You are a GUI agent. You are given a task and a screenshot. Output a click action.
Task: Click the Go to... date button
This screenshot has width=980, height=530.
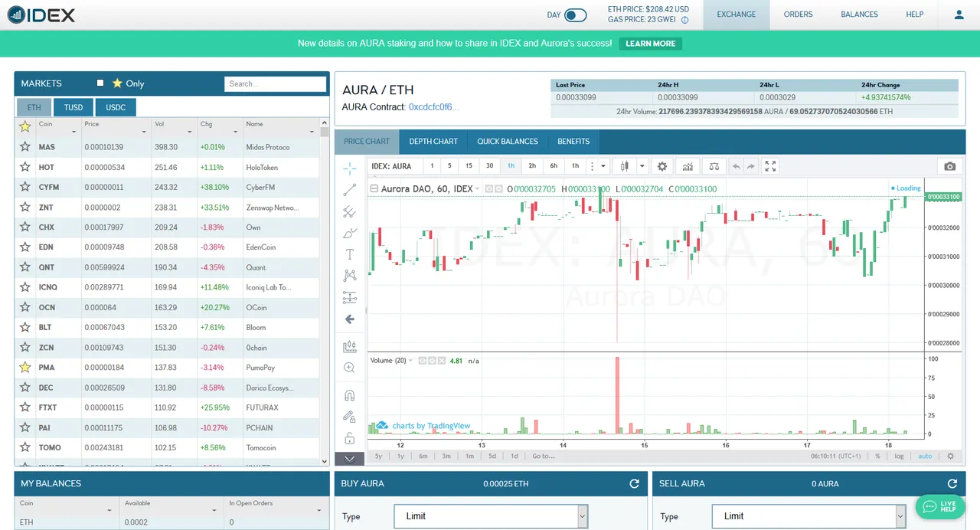(x=543, y=456)
